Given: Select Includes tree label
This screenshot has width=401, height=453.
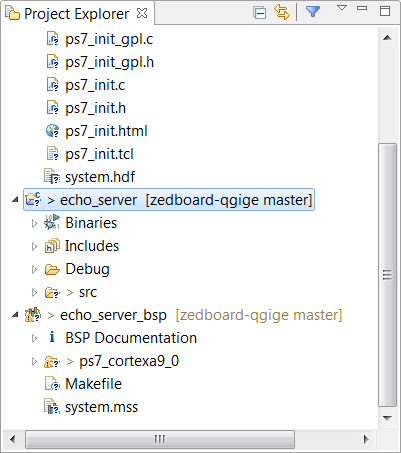Looking at the screenshot, I should click(x=92, y=246).
